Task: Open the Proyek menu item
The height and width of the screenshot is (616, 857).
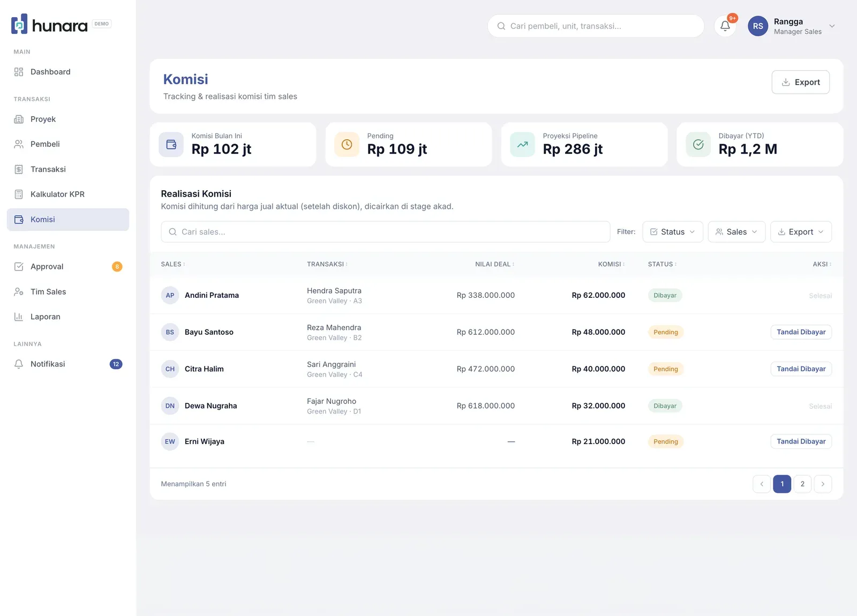Action: click(x=68, y=119)
